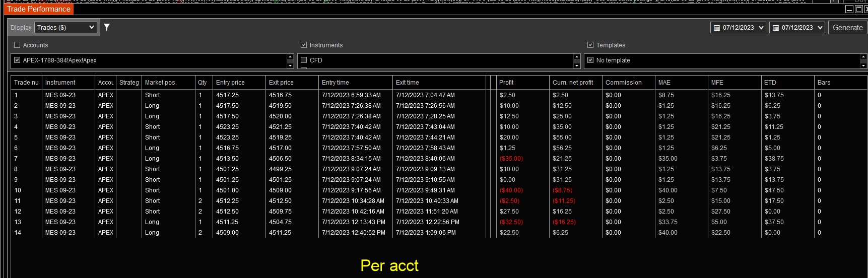
Task: Click the Bars column header
Action: coord(840,83)
